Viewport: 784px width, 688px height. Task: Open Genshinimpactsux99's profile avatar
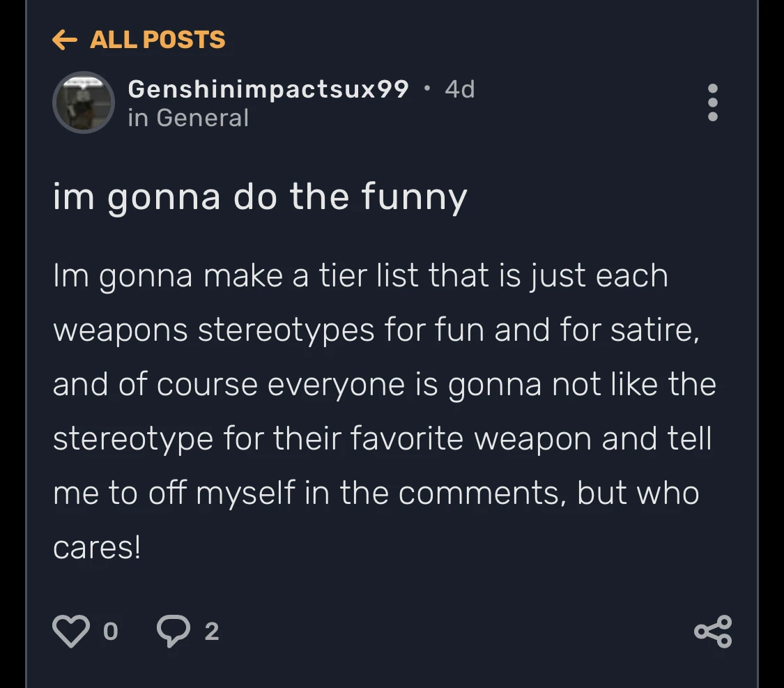[x=84, y=102]
